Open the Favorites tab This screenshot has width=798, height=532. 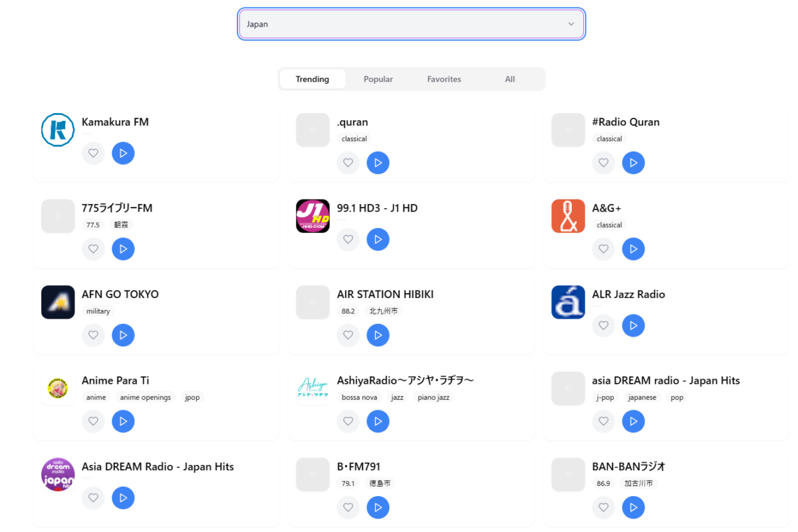[444, 79]
